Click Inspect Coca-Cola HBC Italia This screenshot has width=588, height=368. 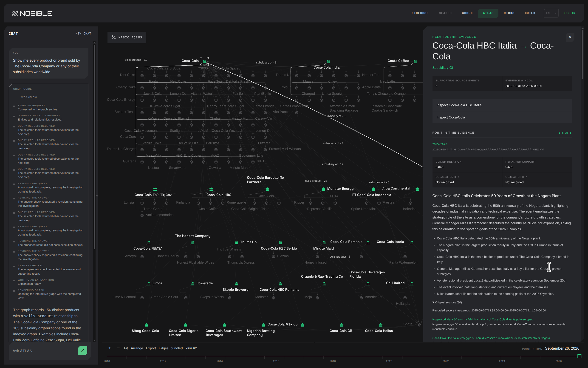pos(502,105)
